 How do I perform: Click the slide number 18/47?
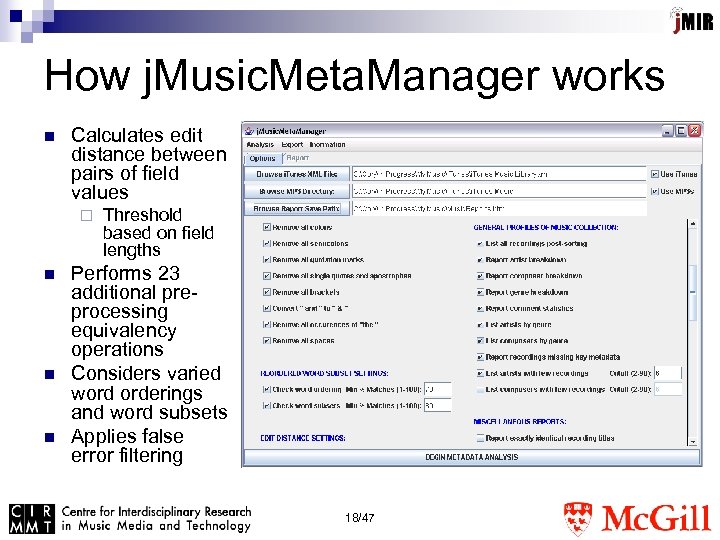pyautogui.click(x=360, y=518)
